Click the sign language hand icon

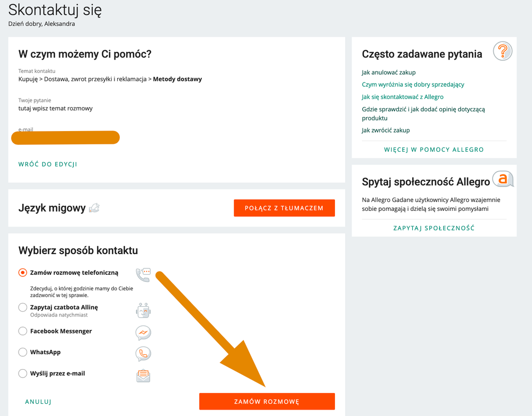coord(94,208)
